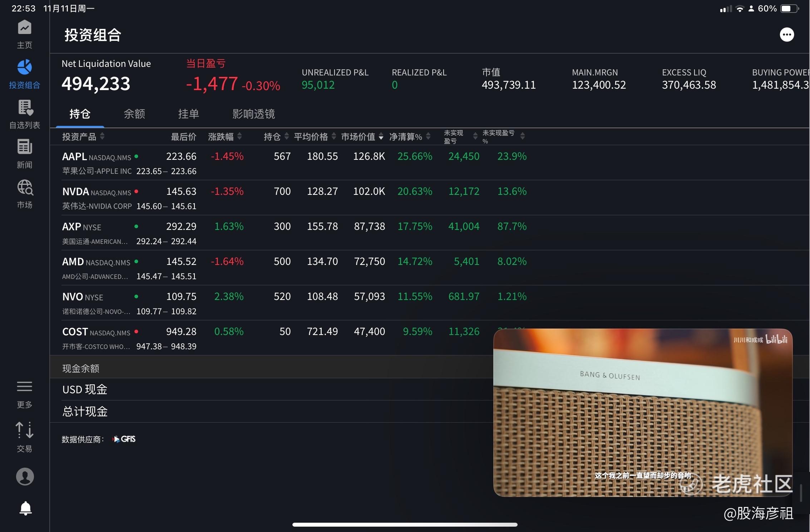Screen dimensions: 810x532
Task: Tap the MAIN.MRGN 123,400.52 value
Action: point(599,85)
